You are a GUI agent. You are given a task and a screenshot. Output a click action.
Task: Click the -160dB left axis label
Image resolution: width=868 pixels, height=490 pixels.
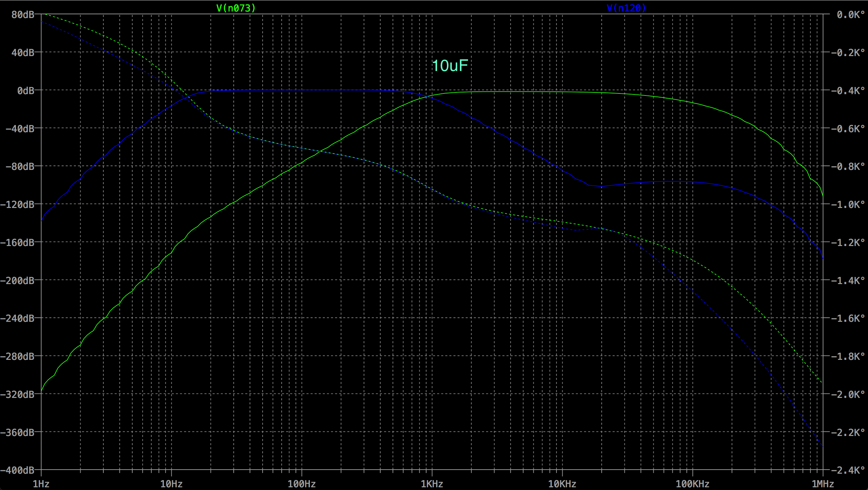17,243
